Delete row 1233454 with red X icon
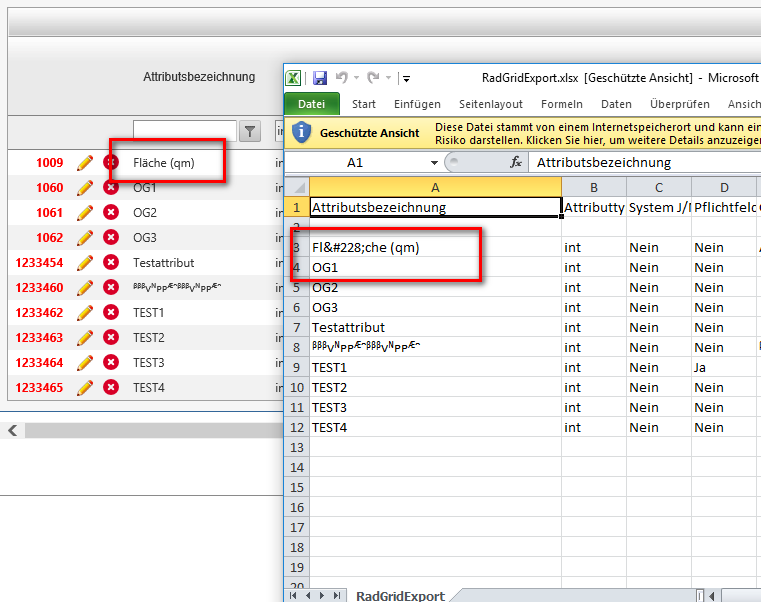Viewport: 761px width, 602px height. tap(111, 262)
